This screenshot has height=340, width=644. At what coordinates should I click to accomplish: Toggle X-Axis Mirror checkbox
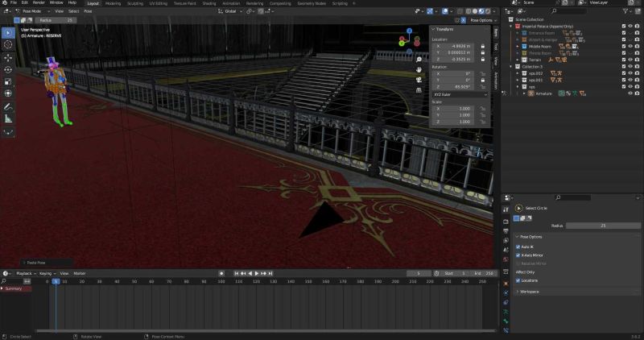[518, 255]
